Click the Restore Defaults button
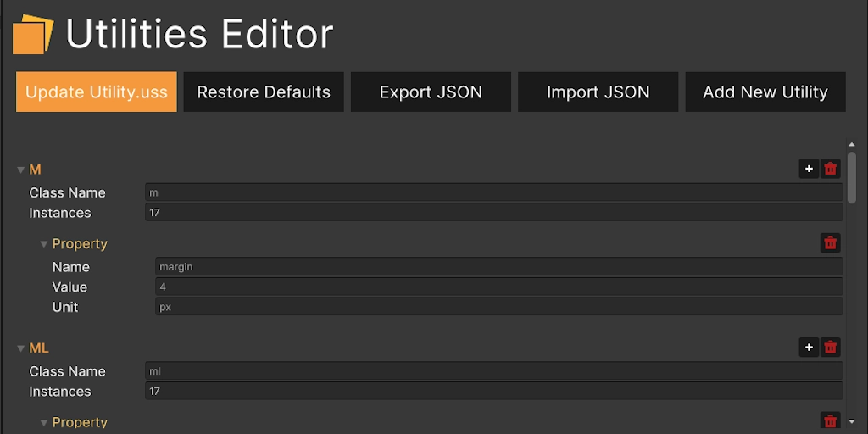This screenshot has height=434, width=868. 264,92
